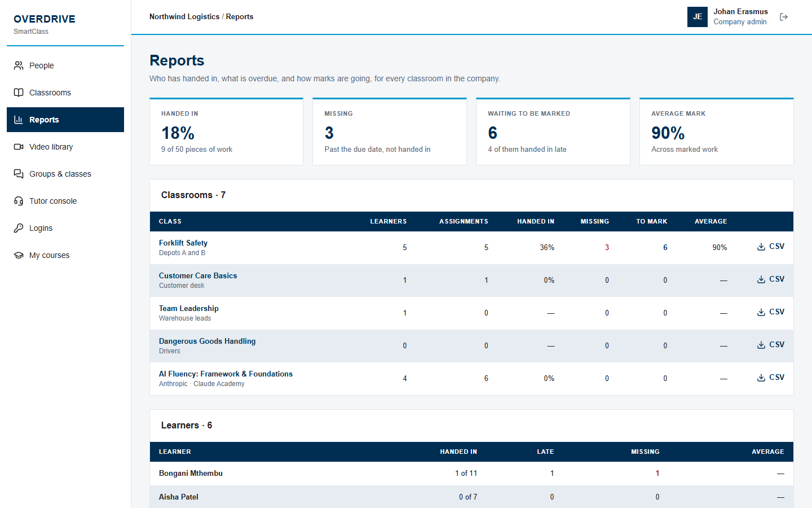The image size is (812, 508).
Task: Click the Handed In 18% summary card
Action: [226, 132]
